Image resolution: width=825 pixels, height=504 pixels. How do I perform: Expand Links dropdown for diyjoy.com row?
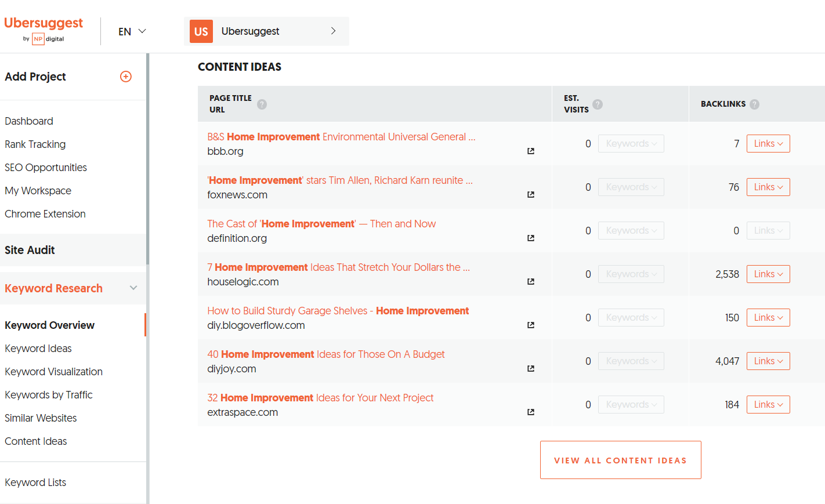[x=768, y=361]
